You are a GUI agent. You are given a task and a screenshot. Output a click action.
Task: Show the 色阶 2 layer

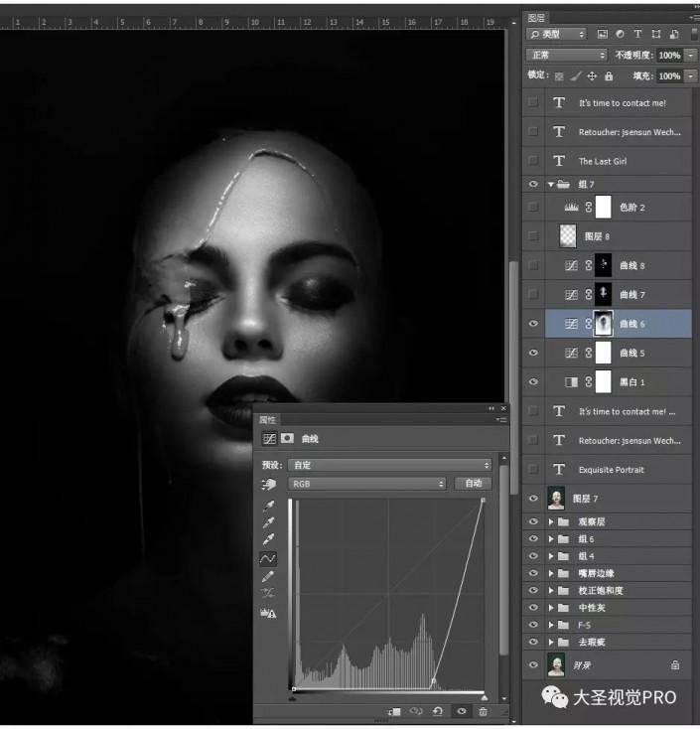(534, 207)
